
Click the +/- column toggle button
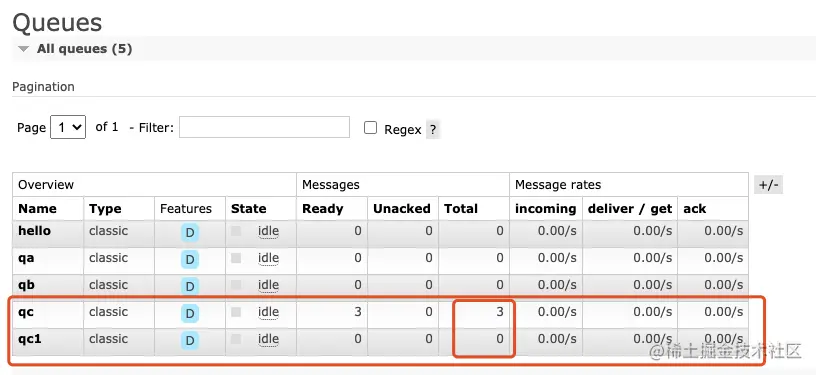768,185
